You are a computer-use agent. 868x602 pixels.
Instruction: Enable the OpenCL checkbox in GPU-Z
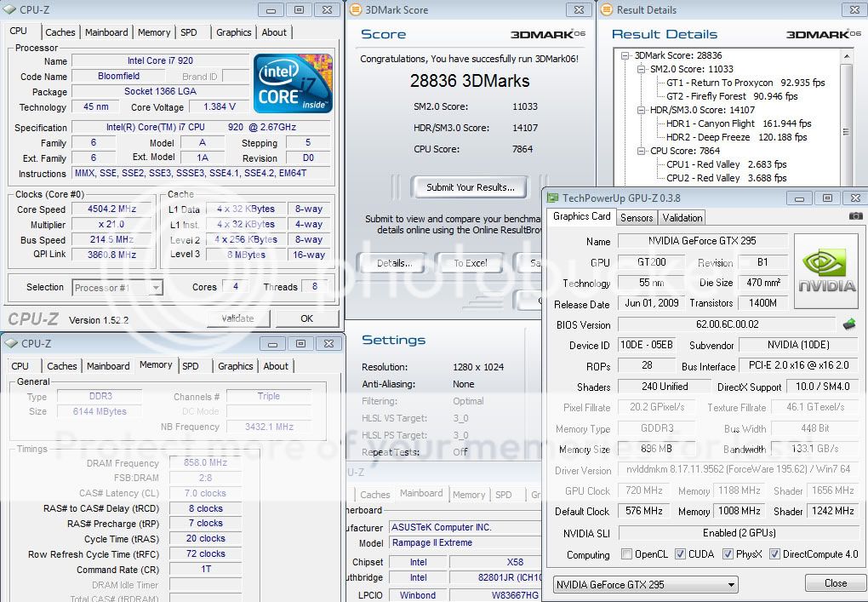626,553
